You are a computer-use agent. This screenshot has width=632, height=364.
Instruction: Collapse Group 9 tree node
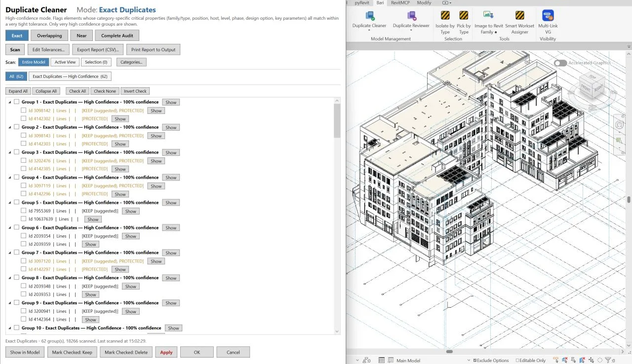(9, 303)
